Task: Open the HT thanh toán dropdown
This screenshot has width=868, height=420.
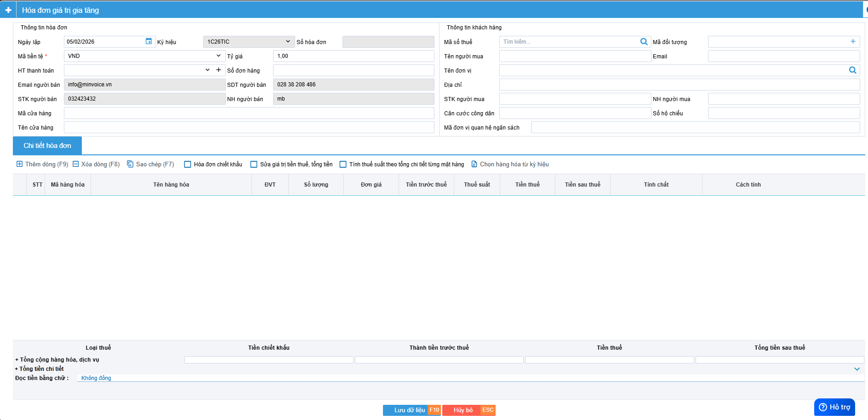Action: coord(207,70)
